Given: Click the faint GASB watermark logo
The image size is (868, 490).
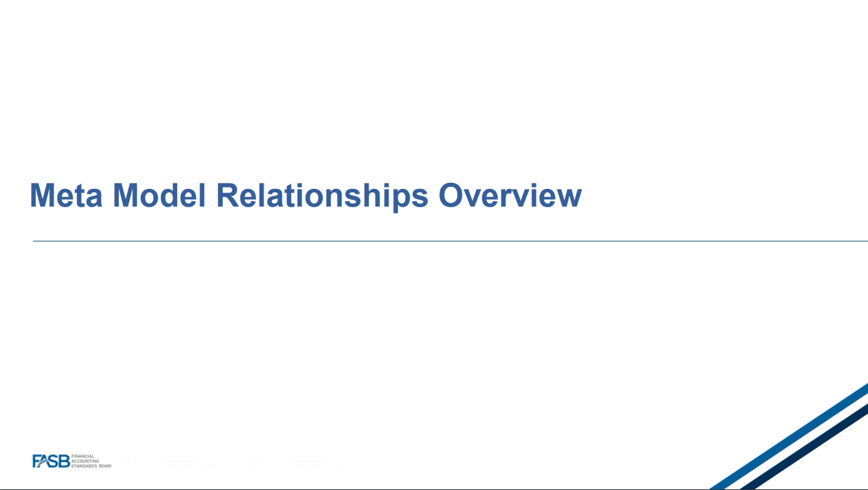Looking at the screenshot, I should pos(286,461).
